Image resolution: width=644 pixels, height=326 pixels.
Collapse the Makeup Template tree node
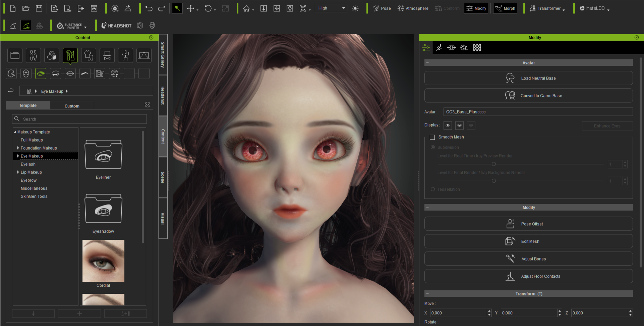(15, 132)
